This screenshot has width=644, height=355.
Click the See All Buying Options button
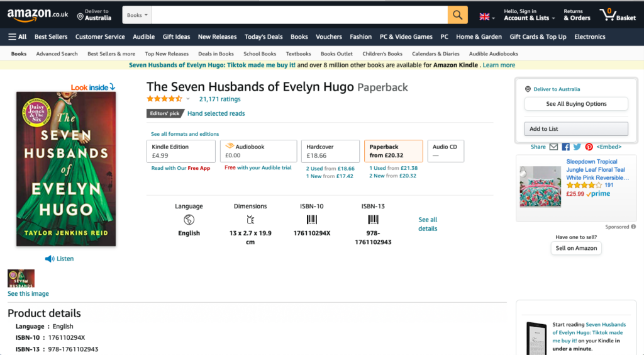(x=576, y=103)
